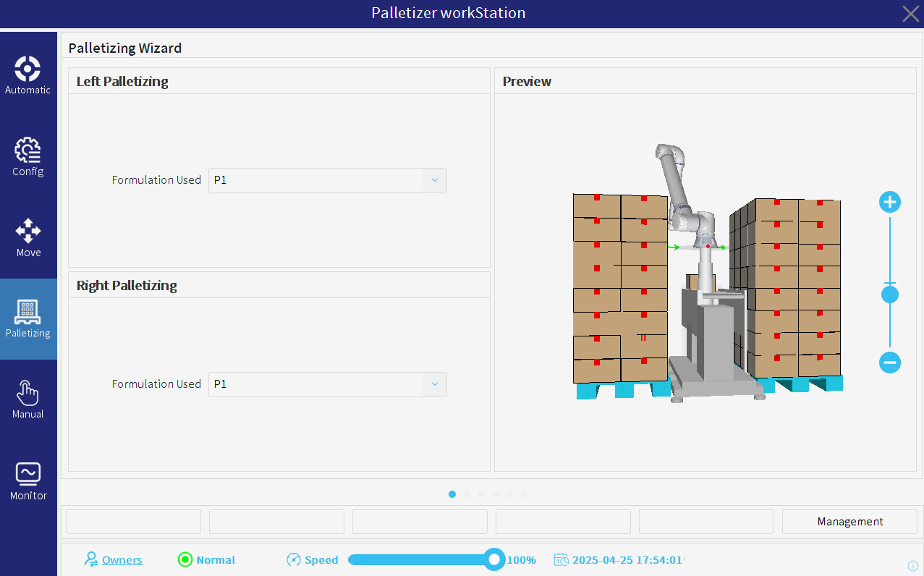Click the Management button
The image size is (924, 576).
pos(850,522)
